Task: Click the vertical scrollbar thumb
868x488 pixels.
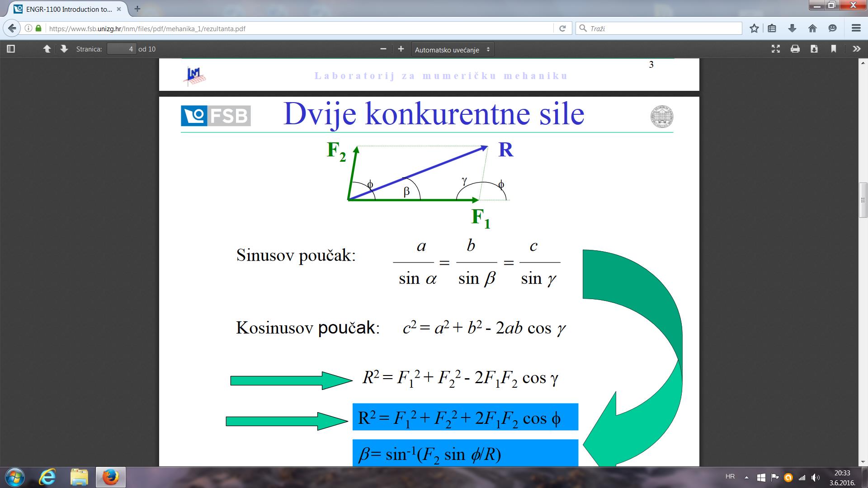Action: point(863,200)
